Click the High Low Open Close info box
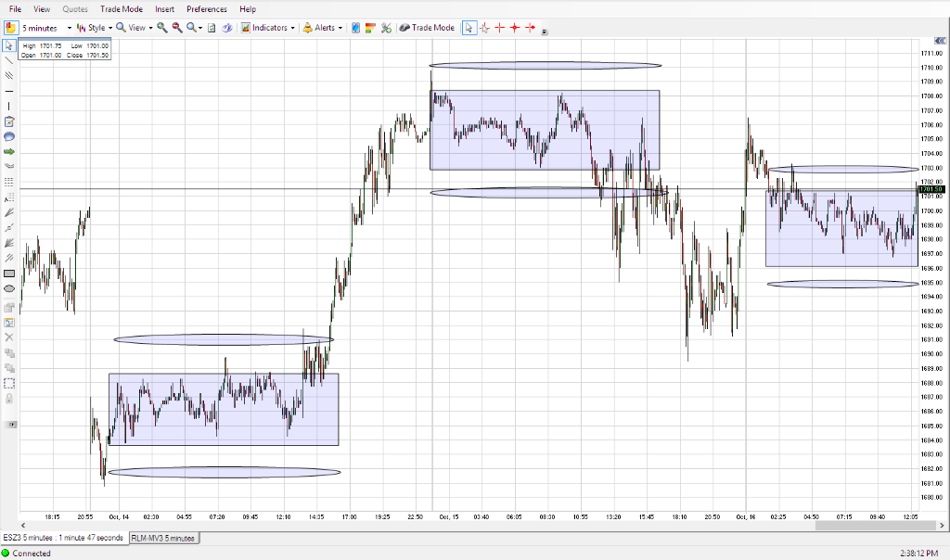 (x=65, y=50)
